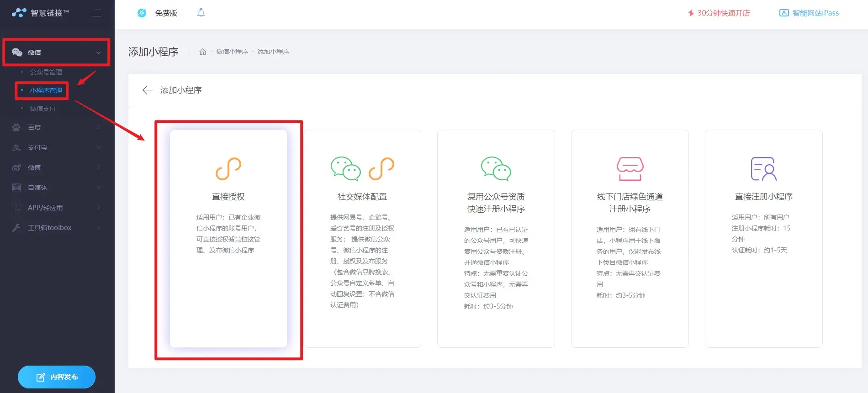Click the back arrow beside 添加小程序
Image resolution: width=868 pixels, height=393 pixels.
147,90
